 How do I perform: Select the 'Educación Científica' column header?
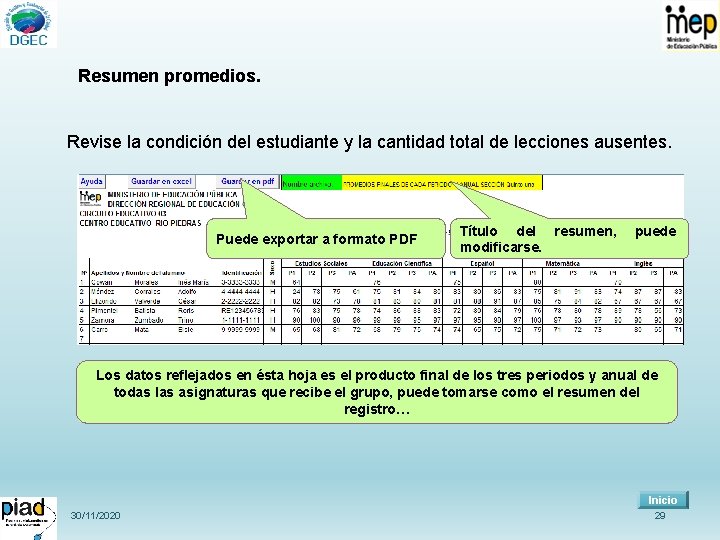(x=402, y=264)
